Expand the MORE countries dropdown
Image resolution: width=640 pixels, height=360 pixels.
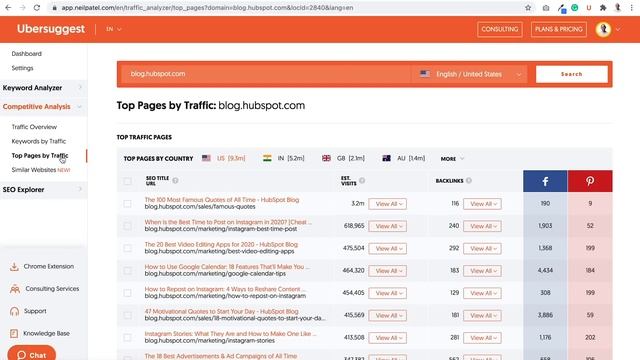tap(452, 158)
